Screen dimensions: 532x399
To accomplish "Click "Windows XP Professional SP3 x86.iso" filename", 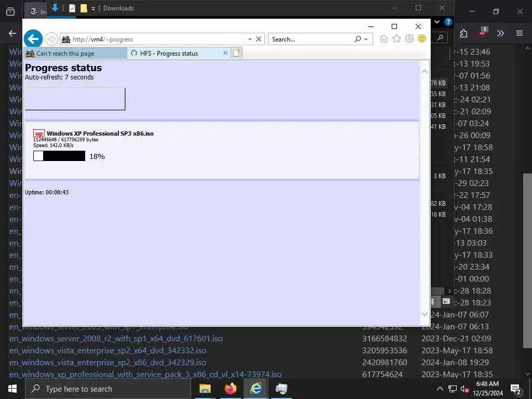I will [100, 134].
